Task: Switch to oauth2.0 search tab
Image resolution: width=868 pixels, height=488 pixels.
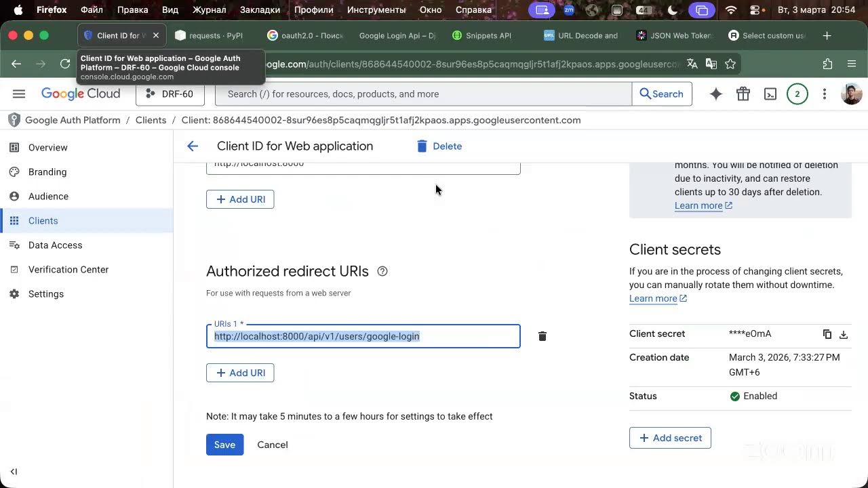Action: [305, 36]
